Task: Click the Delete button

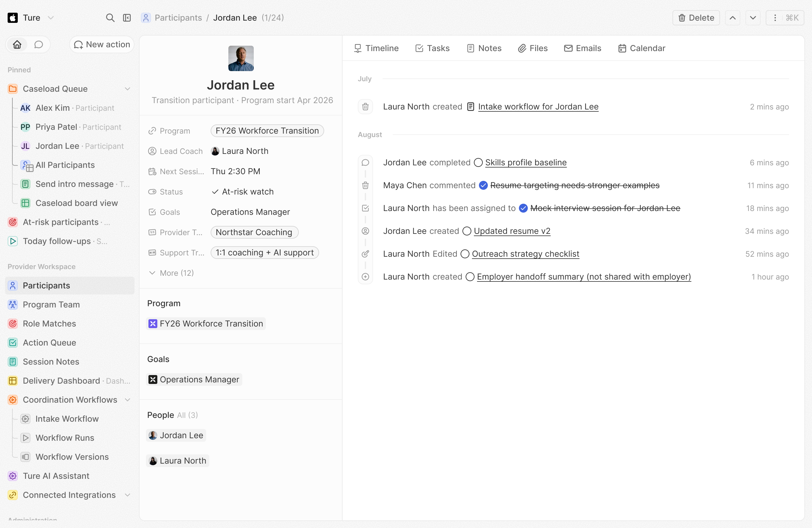Action: [x=696, y=18]
